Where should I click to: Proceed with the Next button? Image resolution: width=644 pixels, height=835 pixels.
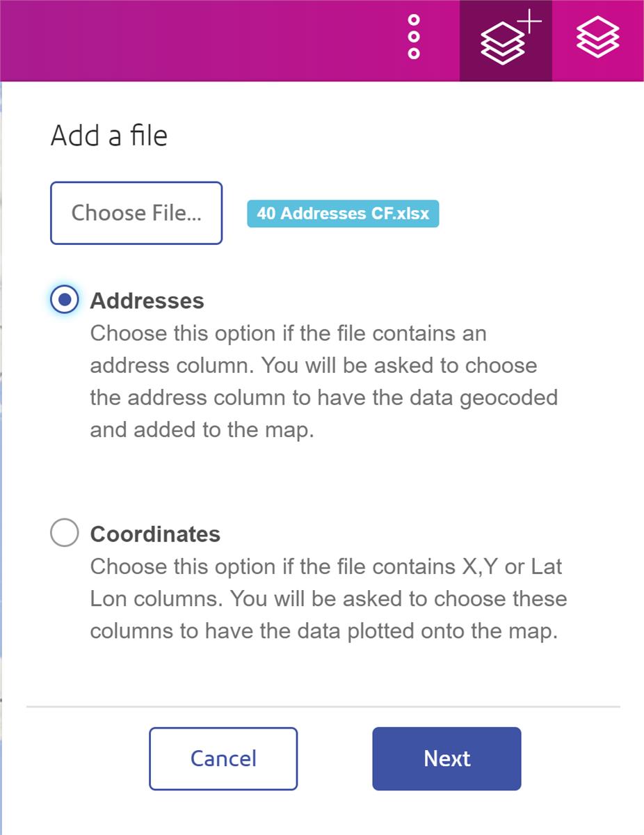pyautogui.click(x=446, y=758)
